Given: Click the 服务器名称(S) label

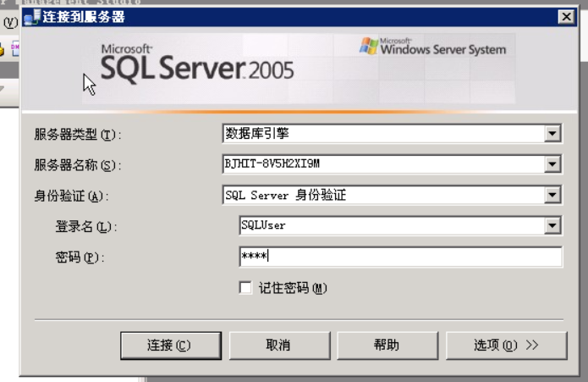Looking at the screenshot, I should point(78,165).
